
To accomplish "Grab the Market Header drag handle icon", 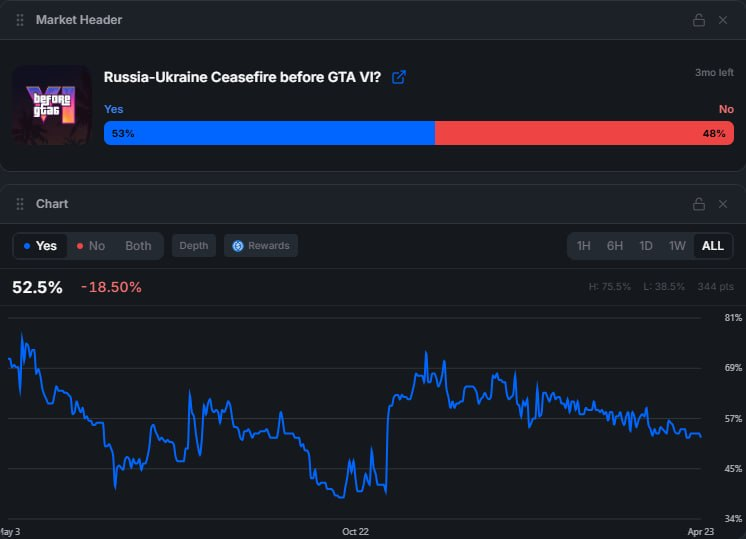I will point(20,20).
